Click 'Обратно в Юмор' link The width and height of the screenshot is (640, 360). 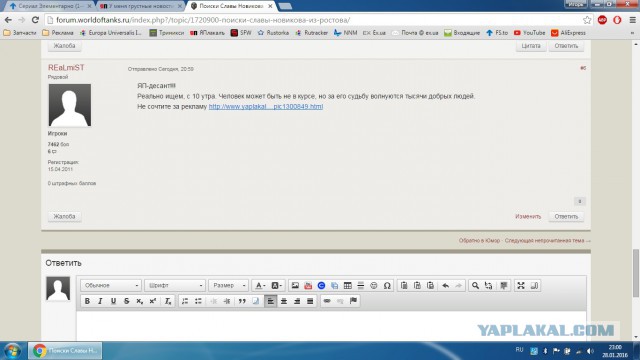479,240
